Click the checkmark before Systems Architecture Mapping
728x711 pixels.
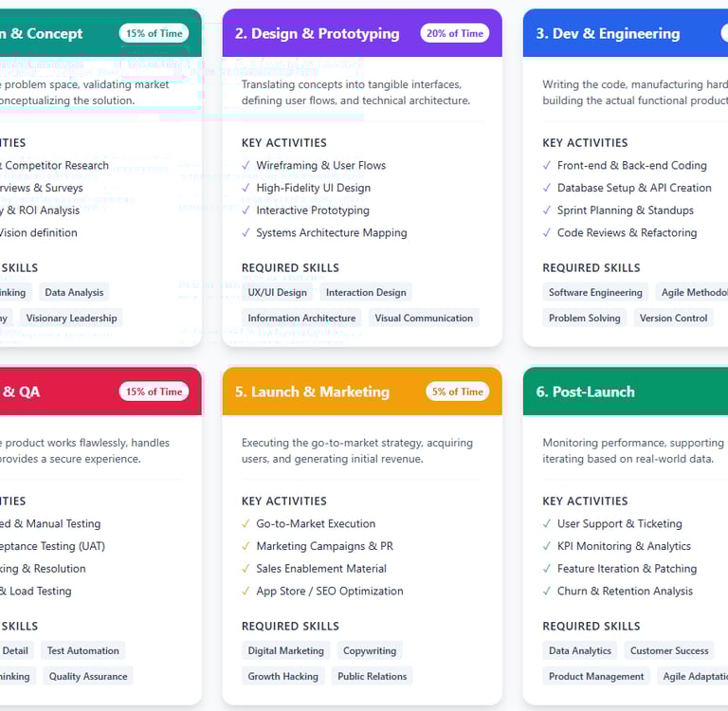pos(246,233)
